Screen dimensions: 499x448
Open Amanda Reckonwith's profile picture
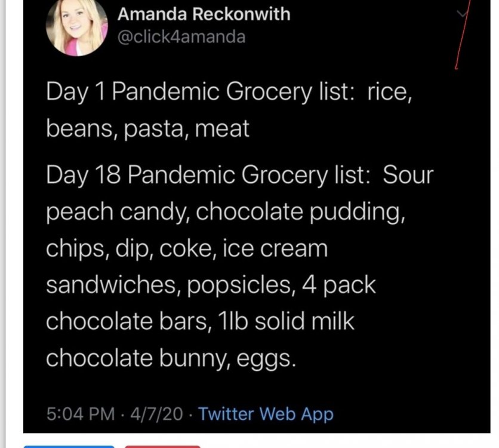pyautogui.click(x=76, y=27)
